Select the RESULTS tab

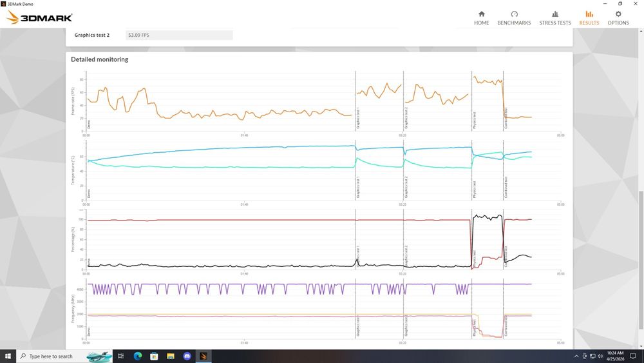(589, 18)
